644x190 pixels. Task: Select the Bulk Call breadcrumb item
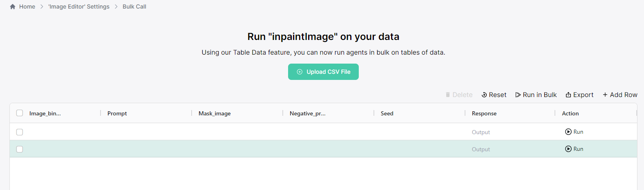click(134, 7)
